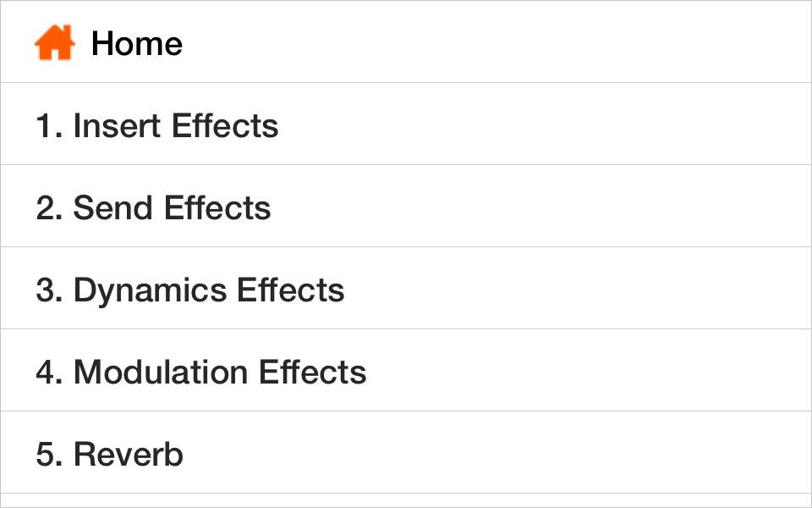Image resolution: width=812 pixels, height=508 pixels.
Task: Click empty area right of Home row
Action: pos(550,43)
